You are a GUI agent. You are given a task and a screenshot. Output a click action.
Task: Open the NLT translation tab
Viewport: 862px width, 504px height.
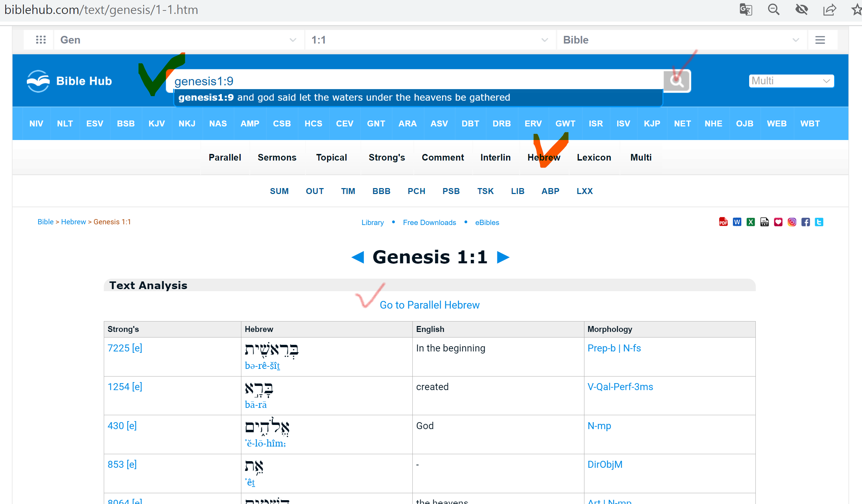65,124
